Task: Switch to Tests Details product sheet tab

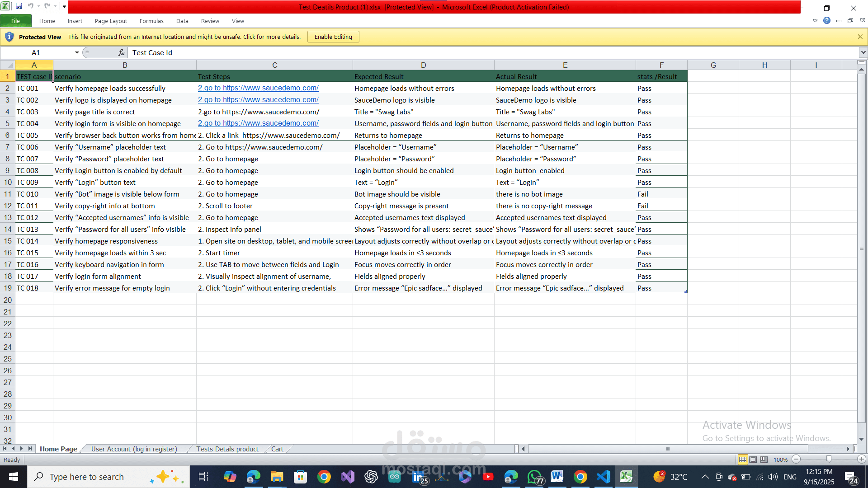Action: click(227, 449)
